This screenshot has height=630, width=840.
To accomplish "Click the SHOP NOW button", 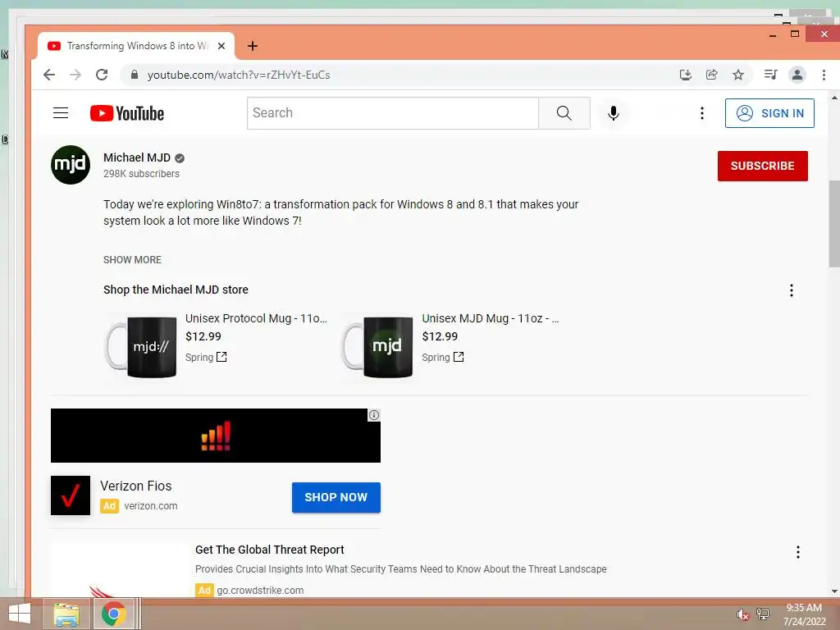I will (x=336, y=497).
